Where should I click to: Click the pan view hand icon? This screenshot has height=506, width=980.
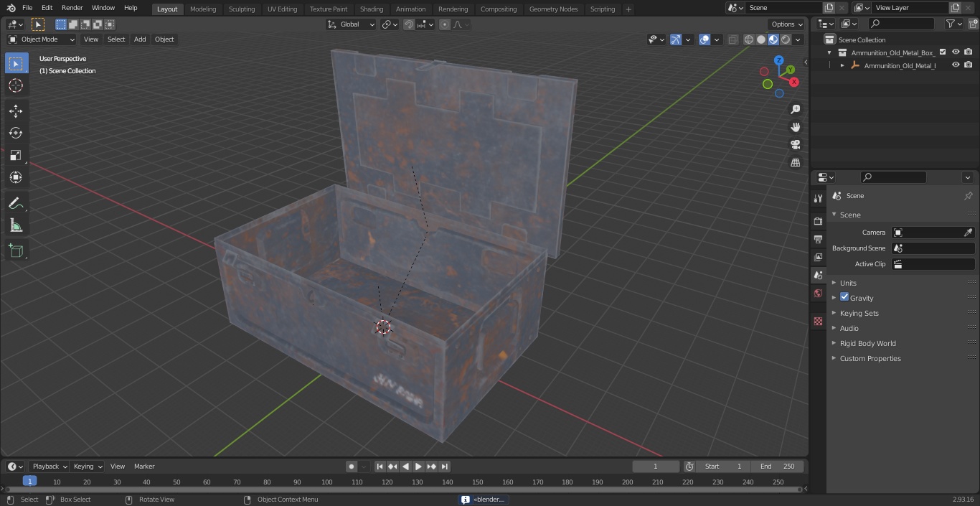pos(795,127)
